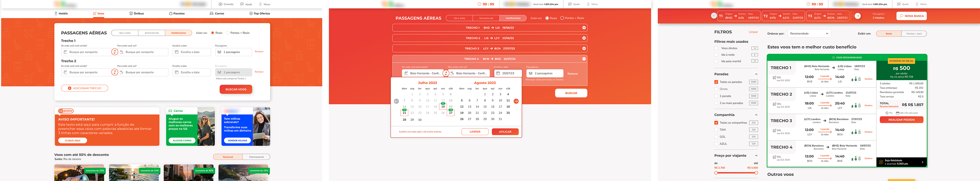980x181 pixels.
Task: Click ADICIONAR TRECHO button
Action: [x=84, y=88]
